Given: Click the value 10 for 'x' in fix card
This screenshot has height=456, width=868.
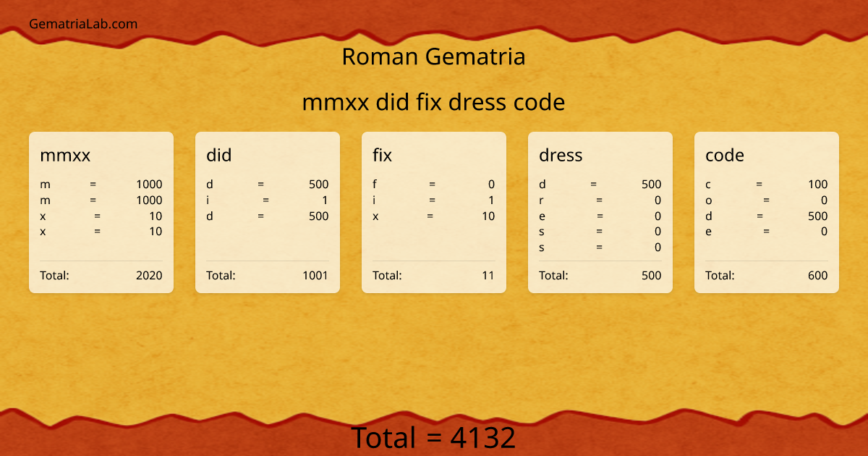Looking at the screenshot, I should point(489,216).
